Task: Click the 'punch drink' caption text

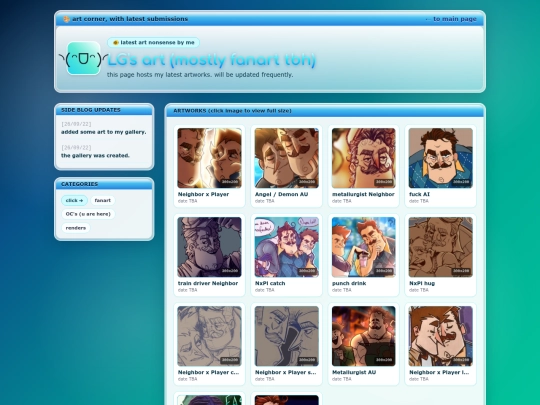Action: (349, 283)
